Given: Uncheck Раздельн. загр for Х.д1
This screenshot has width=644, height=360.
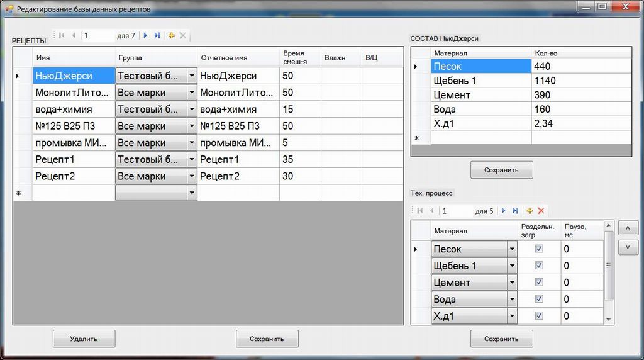Looking at the screenshot, I should coord(539,315).
